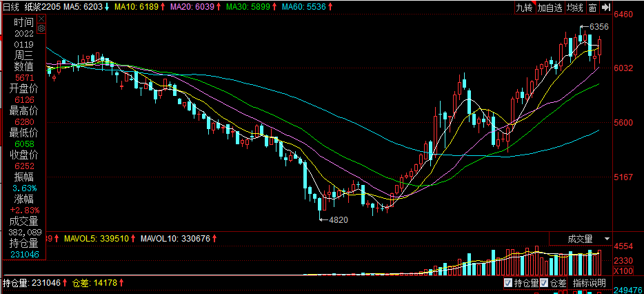
Task: Click lowest price value 6058
Action: coord(24,144)
